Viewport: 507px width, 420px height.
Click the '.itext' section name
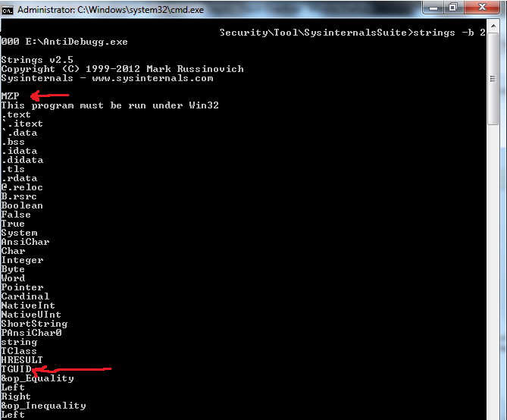click(22, 124)
